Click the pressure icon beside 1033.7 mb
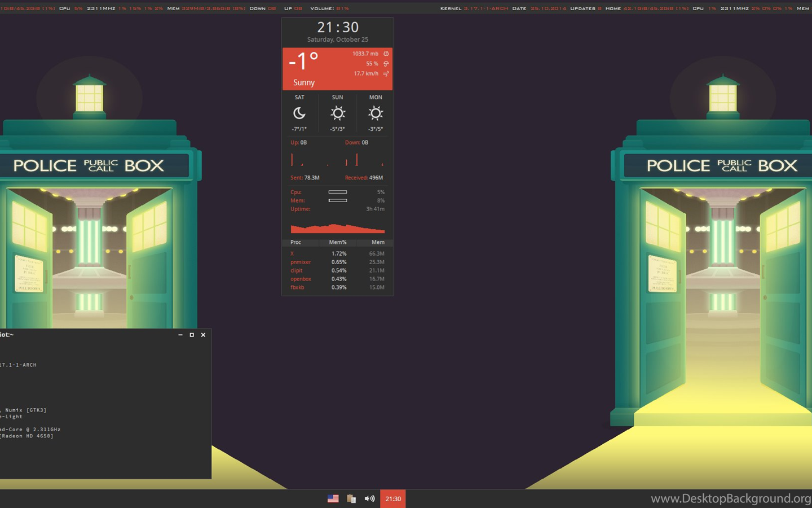 (386, 54)
